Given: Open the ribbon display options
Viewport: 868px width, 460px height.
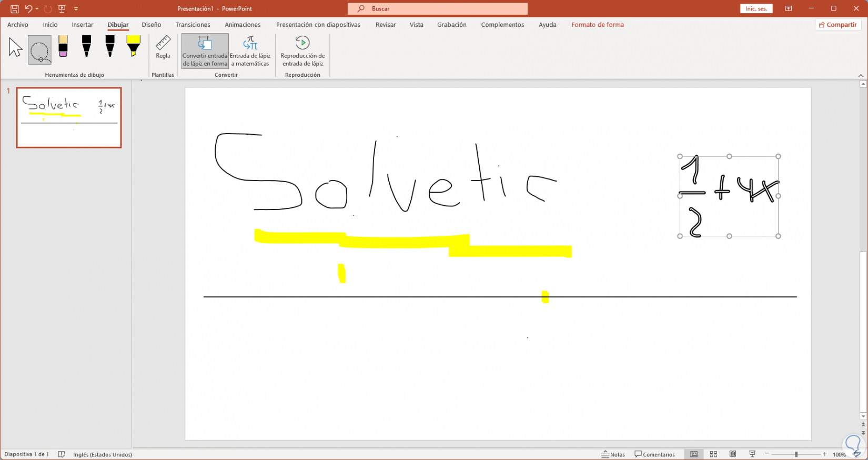Looking at the screenshot, I should [789, 9].
